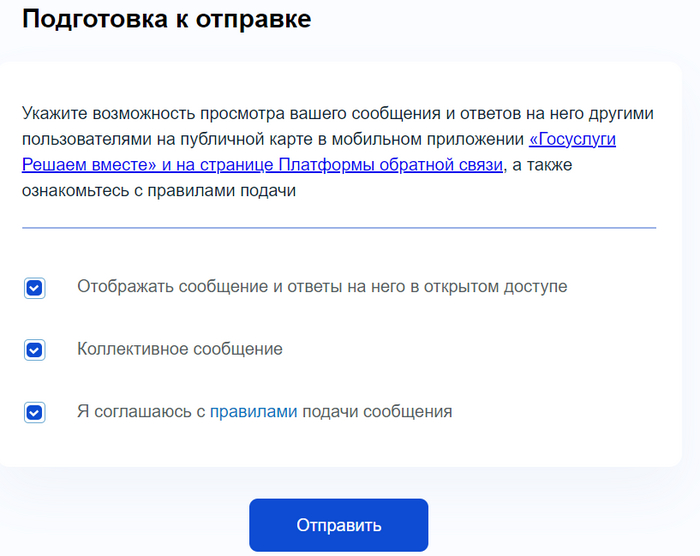Open the «Госуслуги Решаем вместе» link

tap(571, 139)
